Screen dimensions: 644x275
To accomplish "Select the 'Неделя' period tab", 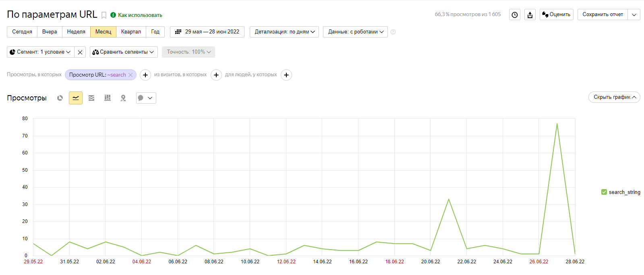I will tap(76, 32).
